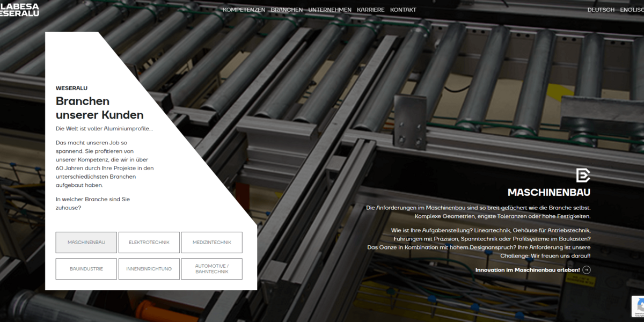Choose the Bauindustrie industry button
The height and width of the screenshot is (322, 644).
86,269
